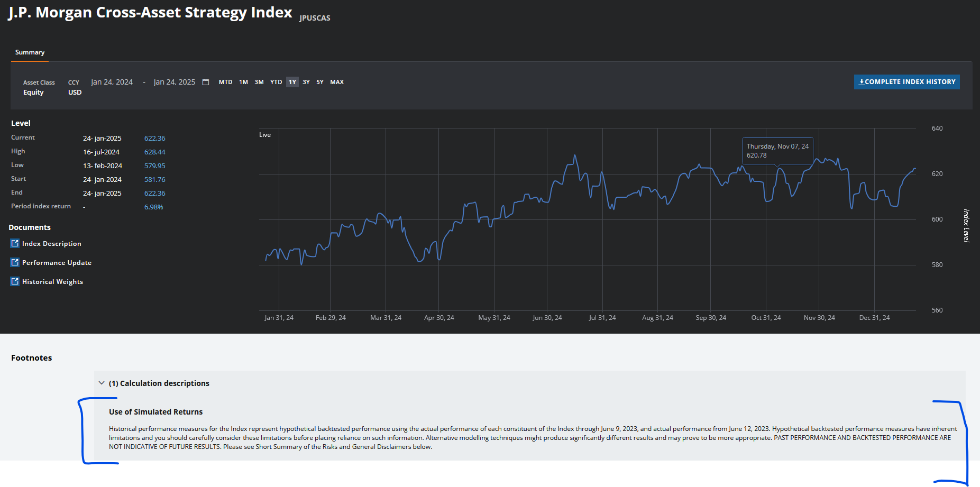Click the Jul 31, 24 axis label
This screenshot has height=487, width=980.
602,318
